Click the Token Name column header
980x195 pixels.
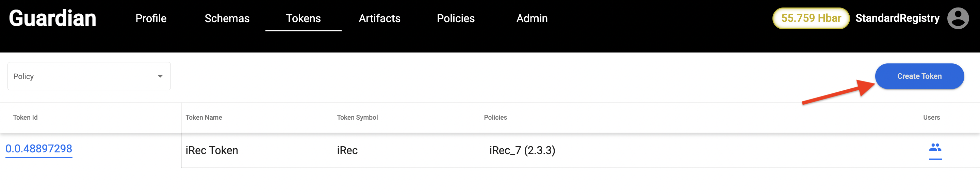click(203, 117)
